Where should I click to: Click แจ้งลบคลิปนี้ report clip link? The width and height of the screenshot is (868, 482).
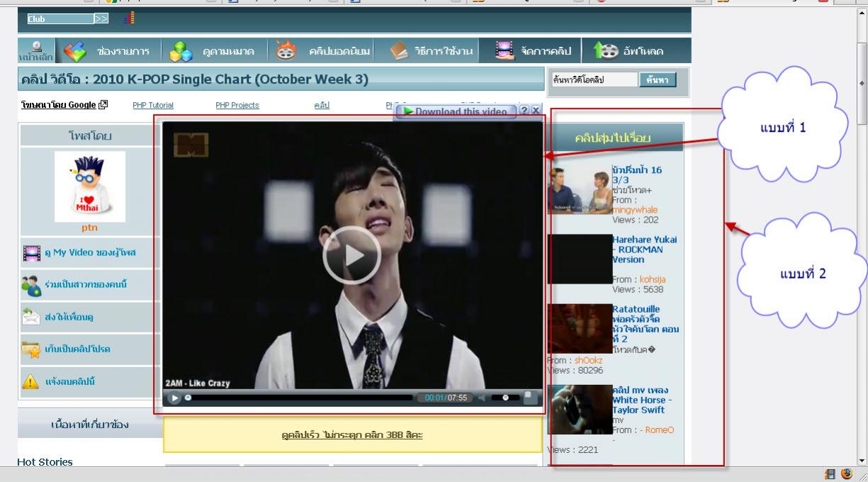70,381
